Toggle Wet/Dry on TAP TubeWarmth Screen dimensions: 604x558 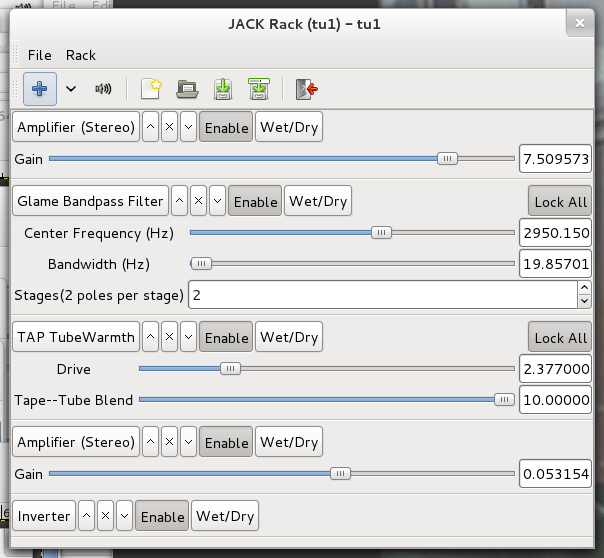tap(289, 337)
